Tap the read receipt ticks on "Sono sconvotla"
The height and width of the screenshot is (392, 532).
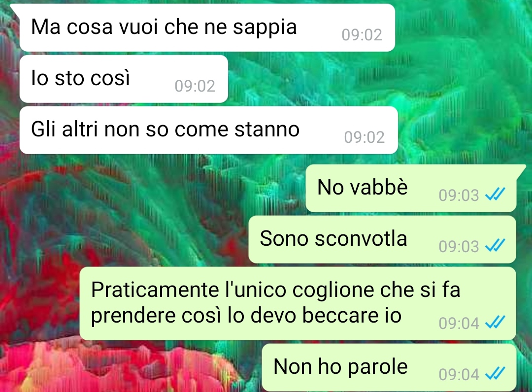pyautogui.click(x=495, y=246)
